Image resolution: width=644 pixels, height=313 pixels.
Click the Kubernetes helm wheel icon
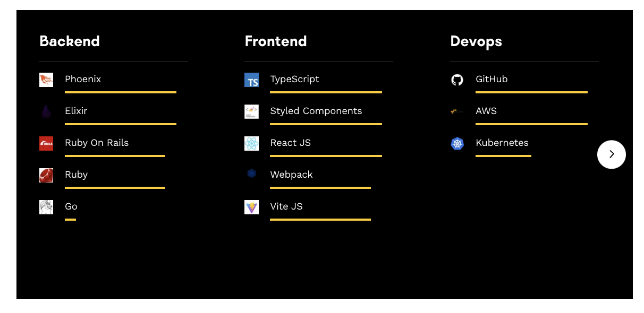pos(457,144)
